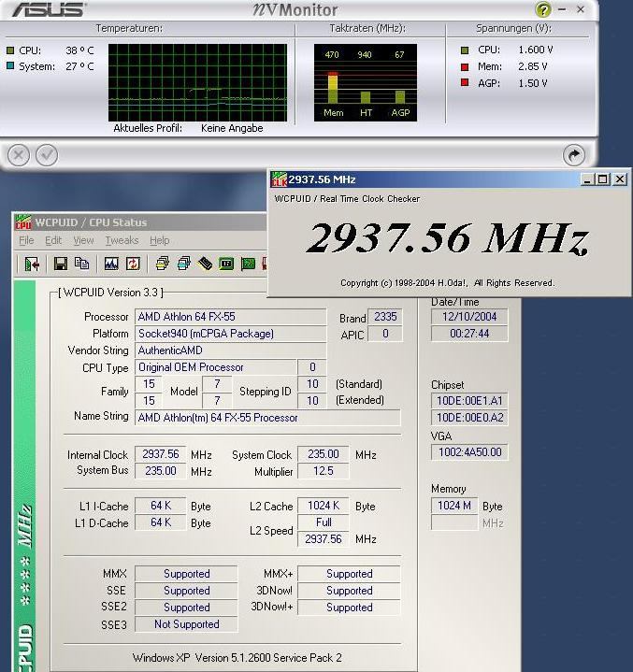Click the SSE3 Not Supported field
633x672 pixels.
(x=186, y=624)
